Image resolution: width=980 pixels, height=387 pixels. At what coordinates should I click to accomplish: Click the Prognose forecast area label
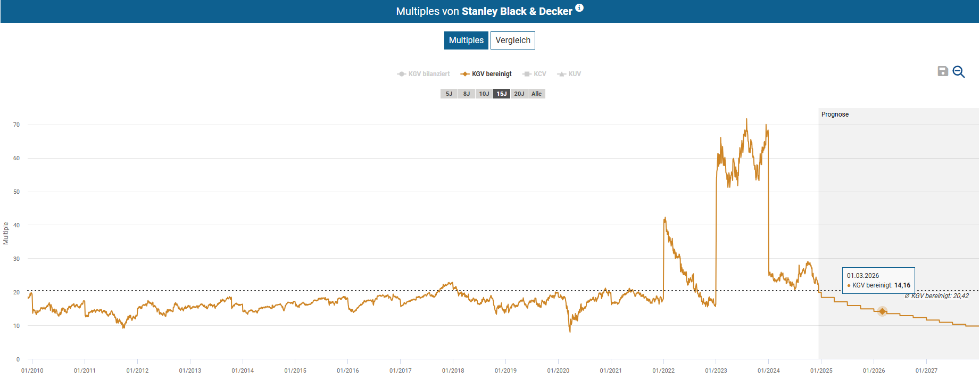click(835, 114)
